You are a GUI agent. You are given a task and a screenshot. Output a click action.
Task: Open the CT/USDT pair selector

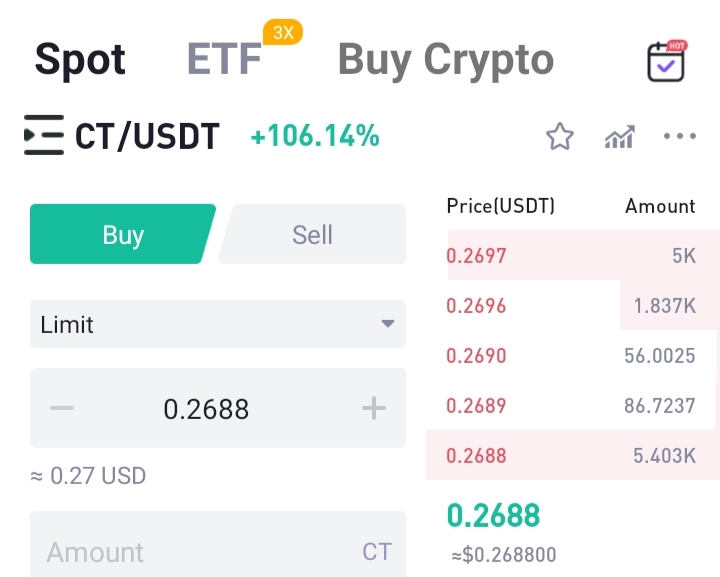147,136
